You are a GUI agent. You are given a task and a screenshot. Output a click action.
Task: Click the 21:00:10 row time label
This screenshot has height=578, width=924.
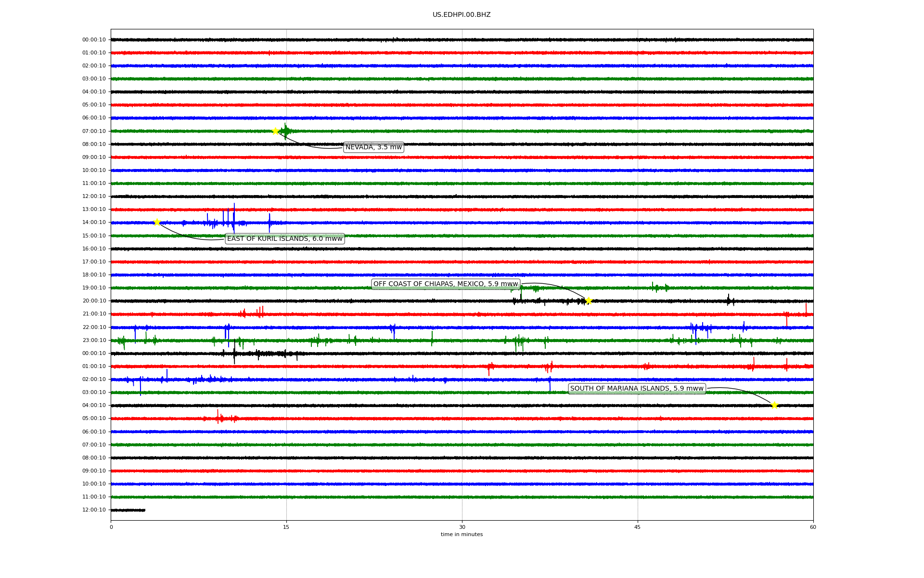tap(94, 314)
